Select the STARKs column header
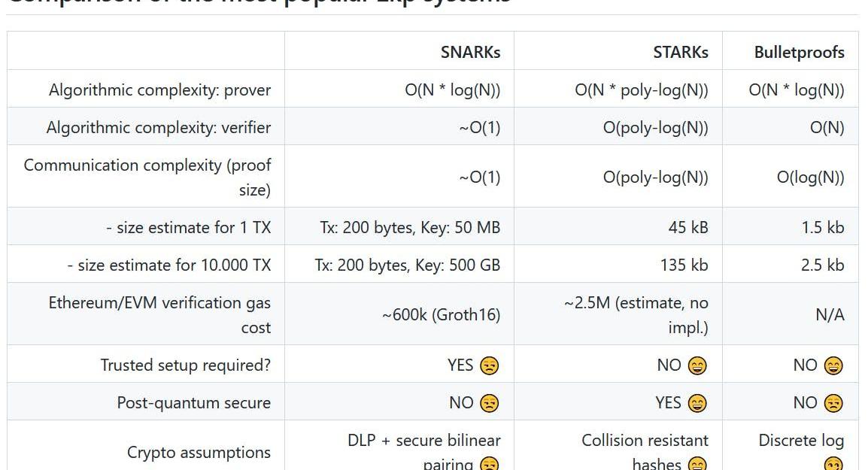This screenshot has height=470, width=868. pyautogui.click(x=681, y=52)
